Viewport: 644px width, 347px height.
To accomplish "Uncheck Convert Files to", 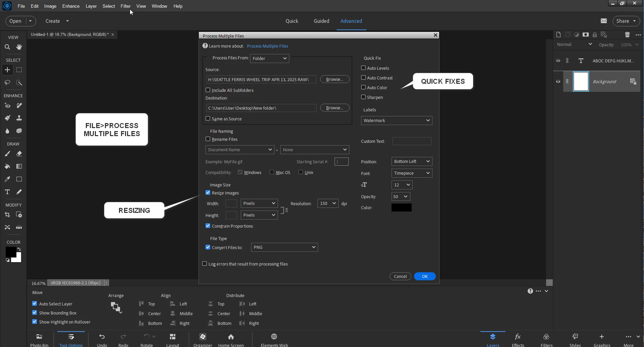I will [x=208, y=247].
